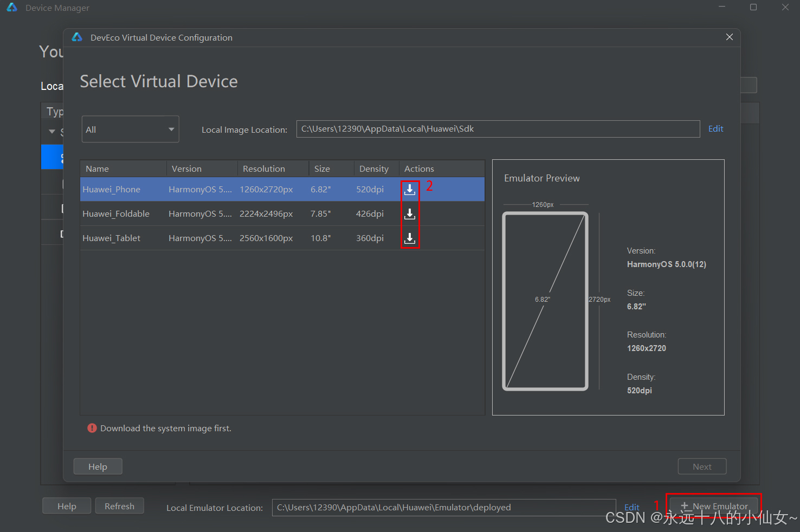The image size is (800, 532).
Task: Collapse the tree arrow in Device Manager
Action: 52,132
